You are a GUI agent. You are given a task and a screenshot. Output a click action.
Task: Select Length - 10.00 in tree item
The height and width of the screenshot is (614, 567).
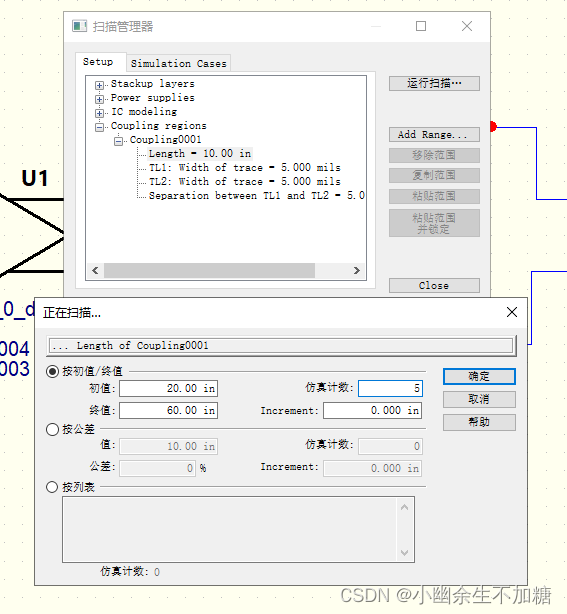tap(200, 154)
